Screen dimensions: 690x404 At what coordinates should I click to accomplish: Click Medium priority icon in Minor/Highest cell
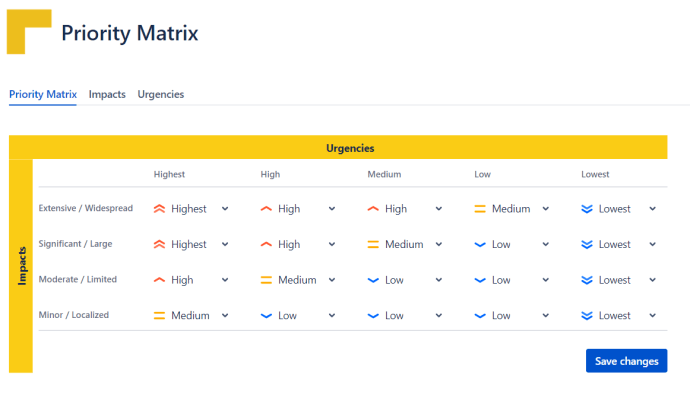click(159, 316)
